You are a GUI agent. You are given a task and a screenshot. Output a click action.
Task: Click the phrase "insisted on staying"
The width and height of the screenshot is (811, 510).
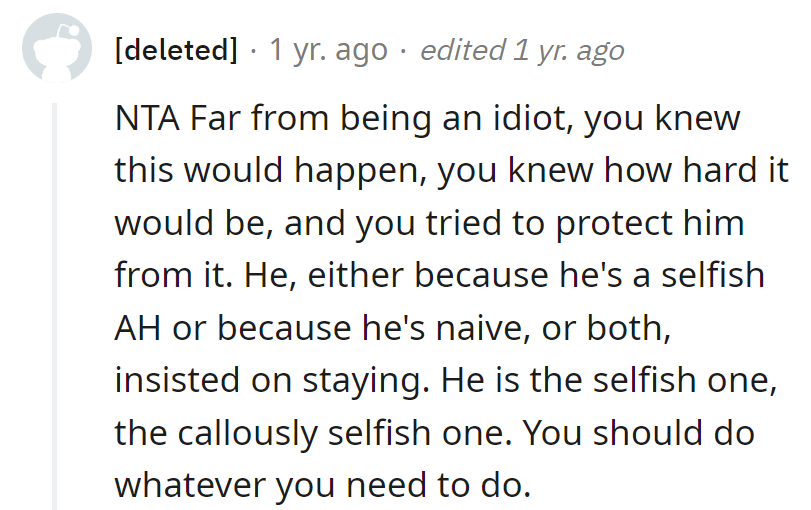tap(273, 379)
